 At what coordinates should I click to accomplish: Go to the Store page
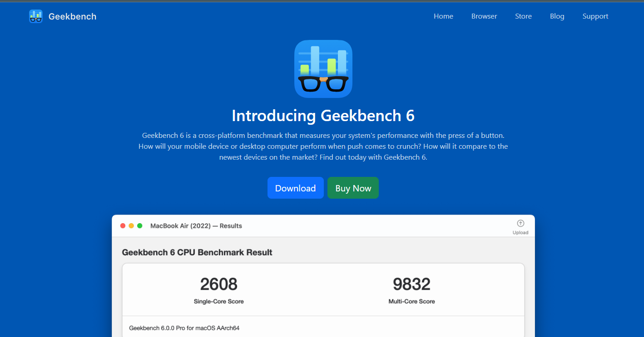tap(523, 16)
